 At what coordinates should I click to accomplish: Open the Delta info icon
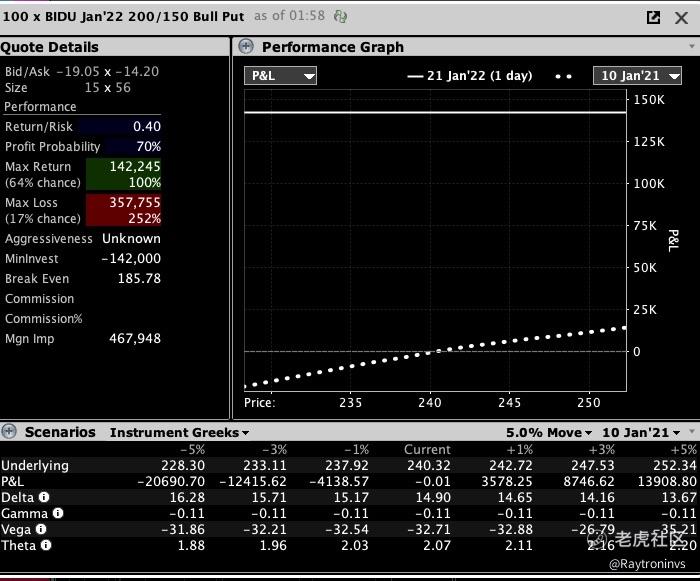[44, 497]
